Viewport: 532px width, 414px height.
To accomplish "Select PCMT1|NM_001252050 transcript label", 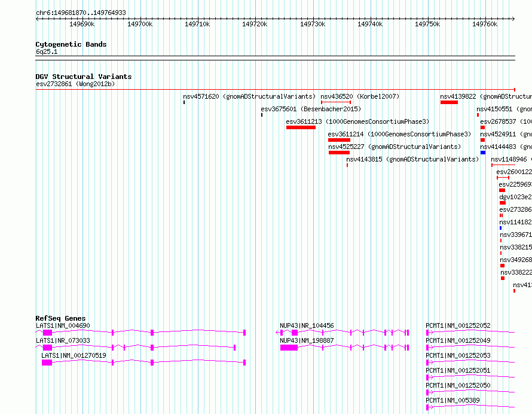I will [x=458, y=385].
